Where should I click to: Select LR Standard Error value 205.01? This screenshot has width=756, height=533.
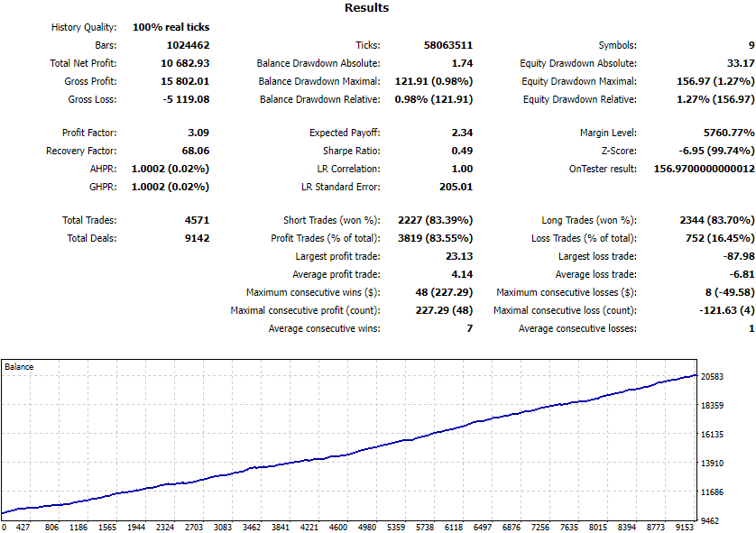tap(456, 187)
